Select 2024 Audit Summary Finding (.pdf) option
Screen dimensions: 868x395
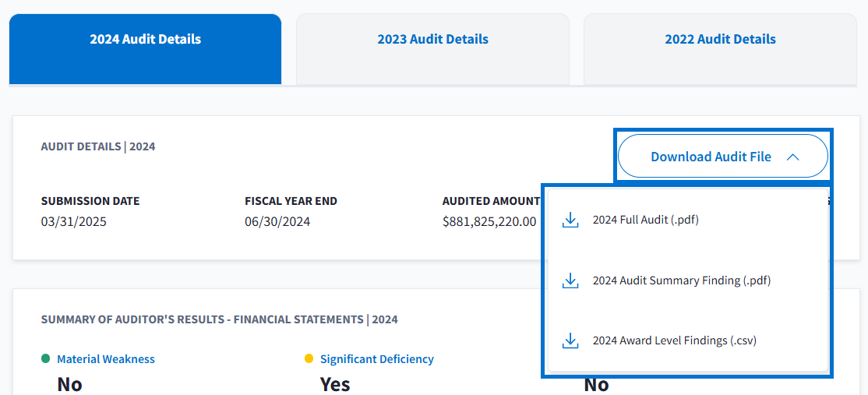[x=681, y=280]
